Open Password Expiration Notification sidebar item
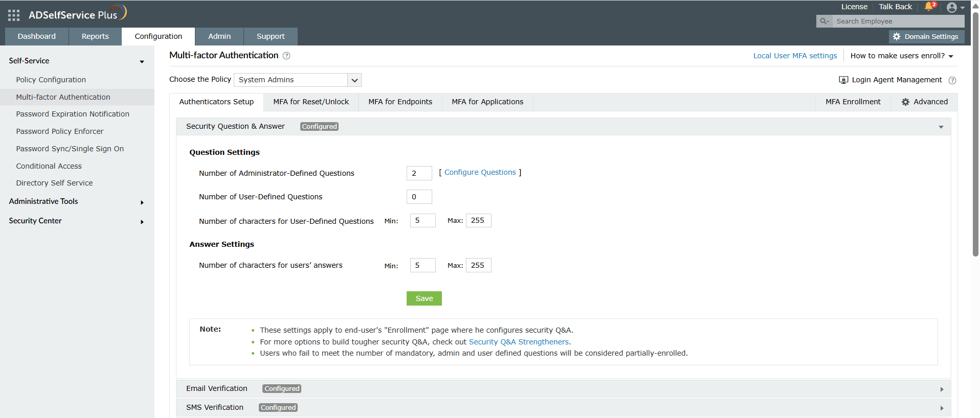This screenshot has height=418, width=980. coord(73,114)
